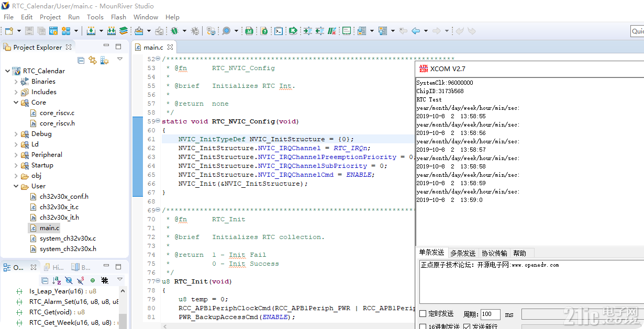Click the 周期 period input field

490,314
